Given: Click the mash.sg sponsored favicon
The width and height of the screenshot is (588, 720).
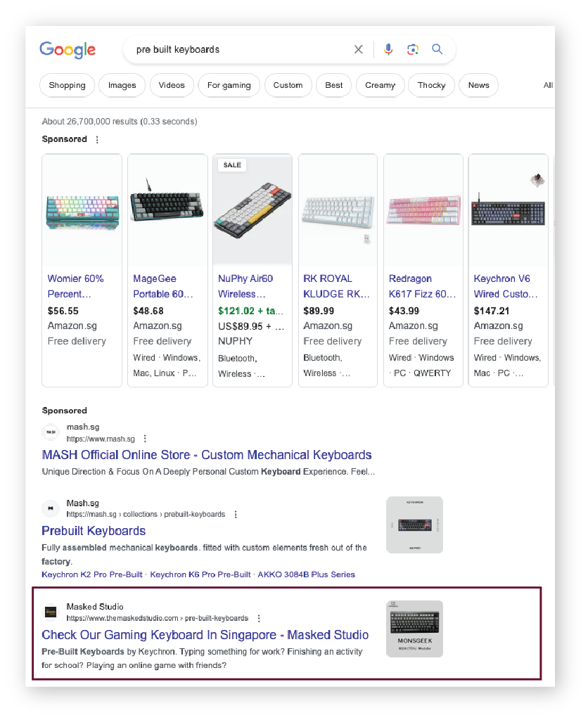Looking at the screenshot, I should pyautogui.click(x=51, y=432).
